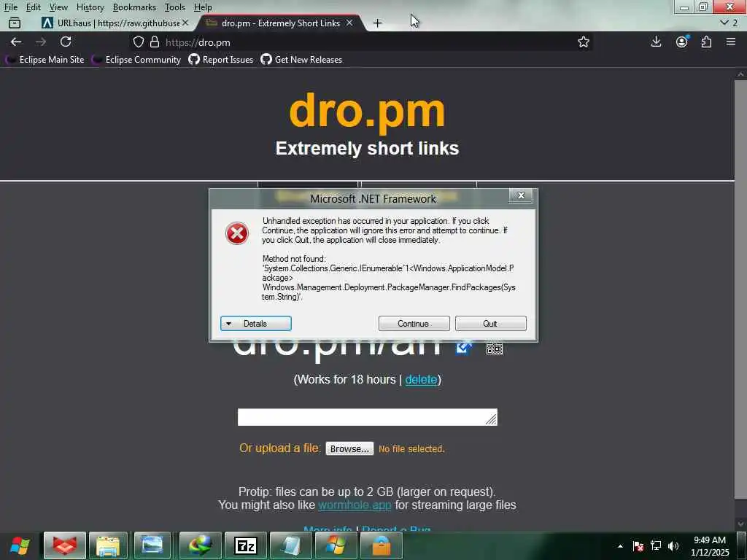Viewport: 747px width, 560px height.
Task: Click the network tray icon
Action: coord(656,546)
